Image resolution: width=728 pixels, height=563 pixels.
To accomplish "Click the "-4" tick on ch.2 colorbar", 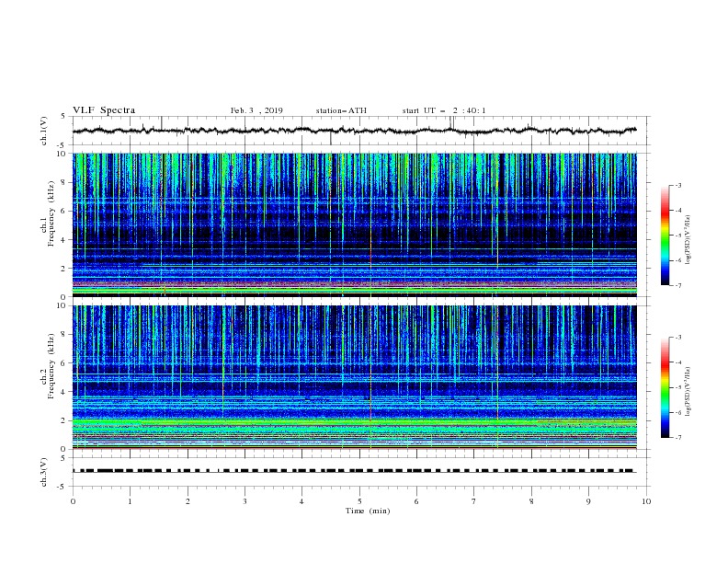I will (x=677, y=362).
